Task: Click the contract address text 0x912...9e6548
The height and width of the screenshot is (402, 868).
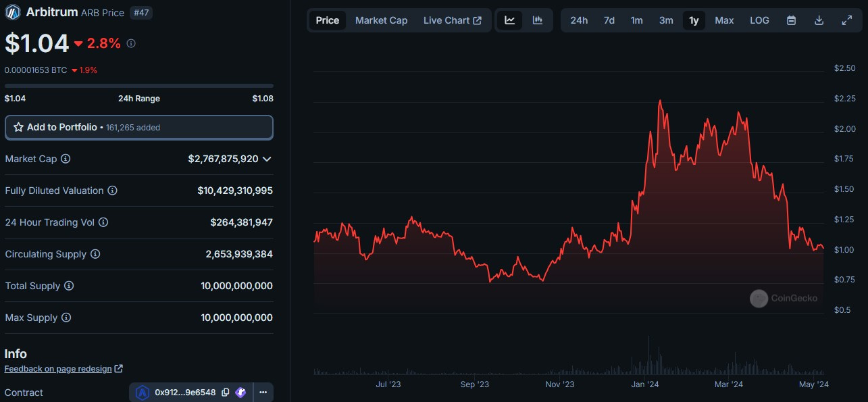Action: [185, 392]
